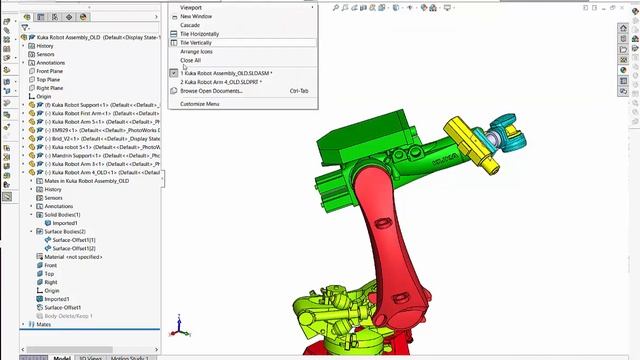Collapse Kuka Robot Arm 4_OLD component node
This screenshot has height=360, width=640.
coord(23,172)
